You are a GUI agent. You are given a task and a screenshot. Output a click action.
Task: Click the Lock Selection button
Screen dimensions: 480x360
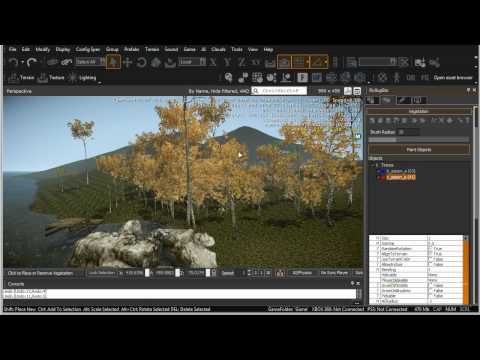(x=102, y=273)
